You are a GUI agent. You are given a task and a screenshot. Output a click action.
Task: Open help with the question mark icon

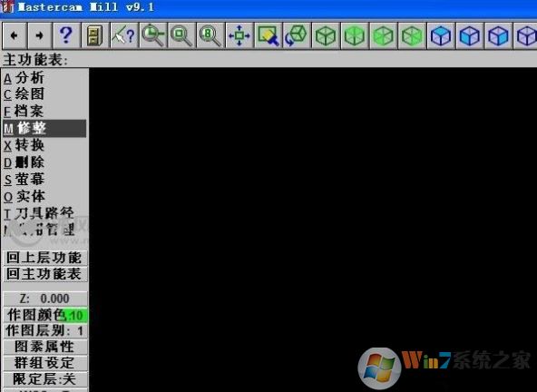(66, 35)
